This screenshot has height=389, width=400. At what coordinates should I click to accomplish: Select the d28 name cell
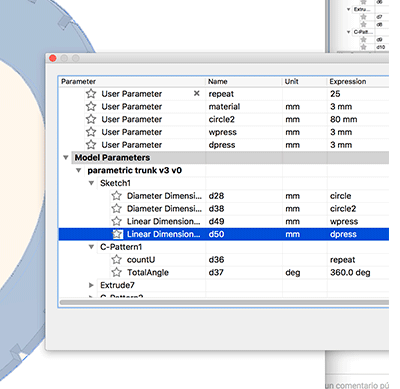(x=216, y=196)
